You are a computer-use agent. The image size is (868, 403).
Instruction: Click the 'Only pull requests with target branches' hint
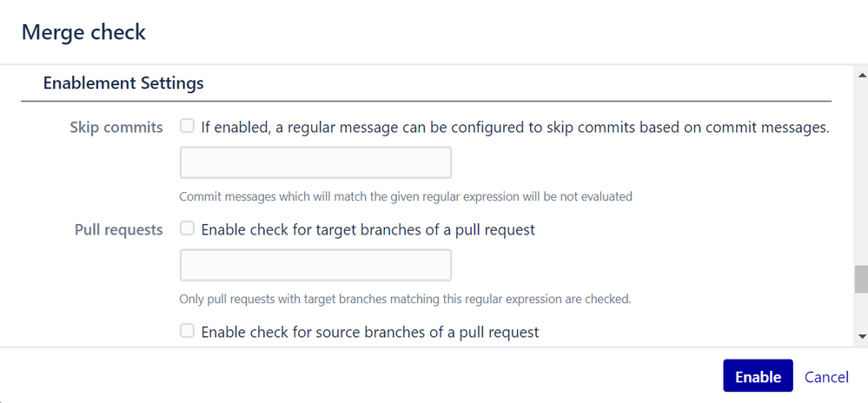coord(405,300)
